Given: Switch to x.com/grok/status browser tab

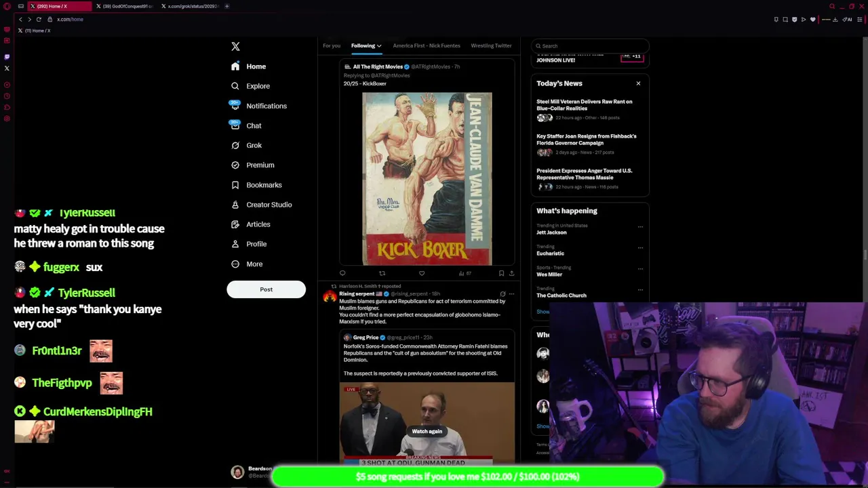Looking at the screenshot, I should [189, 6].
